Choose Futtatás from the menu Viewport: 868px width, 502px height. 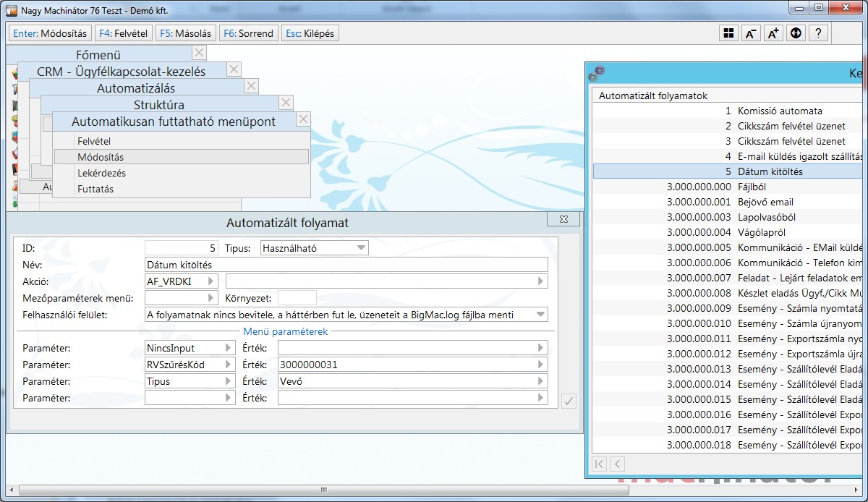[x=95, y=189]
